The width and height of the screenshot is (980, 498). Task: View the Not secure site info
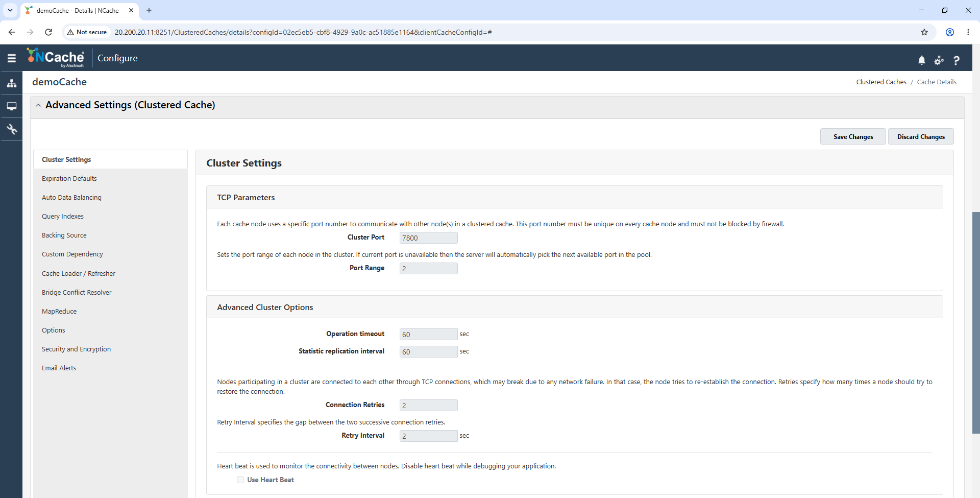(x=87, y=32)
